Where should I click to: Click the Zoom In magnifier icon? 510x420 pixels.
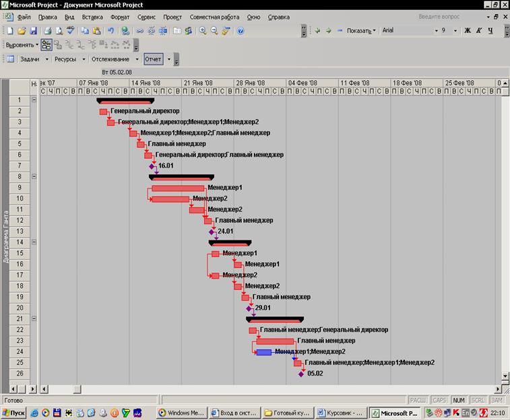[x=203, y=31]
